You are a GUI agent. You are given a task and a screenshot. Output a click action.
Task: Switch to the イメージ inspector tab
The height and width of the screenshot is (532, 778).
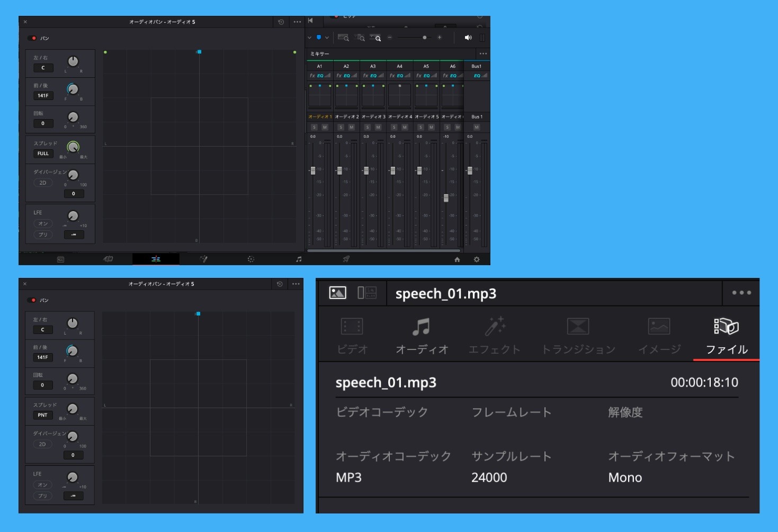659,336
